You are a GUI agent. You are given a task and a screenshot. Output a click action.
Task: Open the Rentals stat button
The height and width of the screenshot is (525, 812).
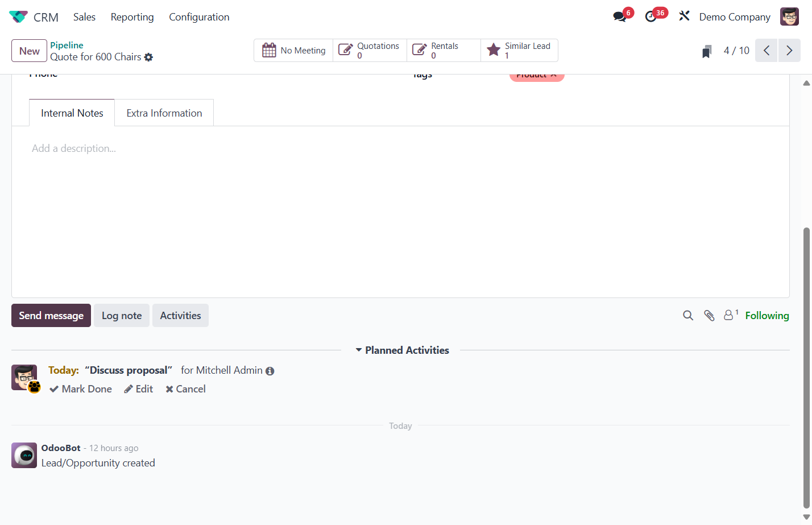click(444, 51)
